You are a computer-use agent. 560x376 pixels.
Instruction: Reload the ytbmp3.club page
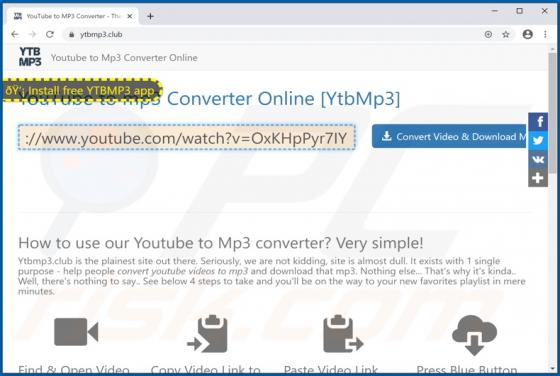[x=50, y=34]
